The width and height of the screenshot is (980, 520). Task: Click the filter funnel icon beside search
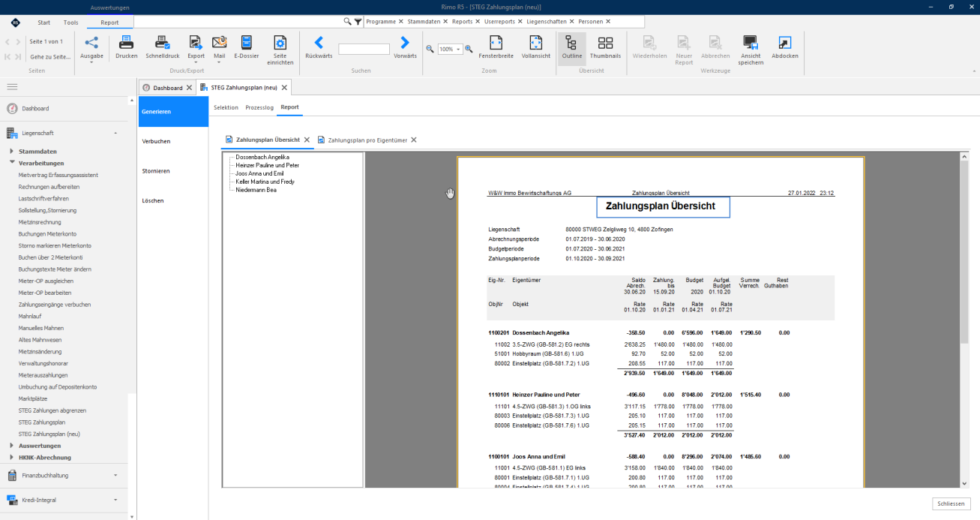pos(358,22)
